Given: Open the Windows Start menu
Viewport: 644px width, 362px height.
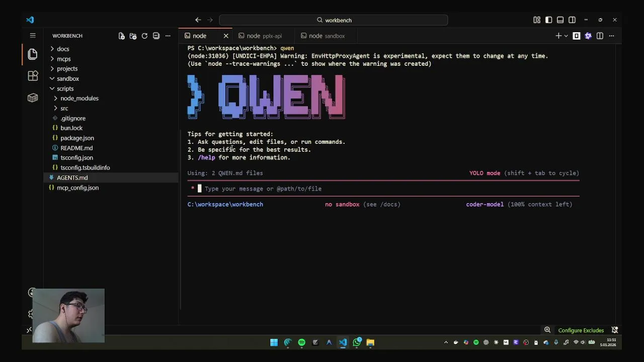Looking at the screenshot, I should point(274,342).
